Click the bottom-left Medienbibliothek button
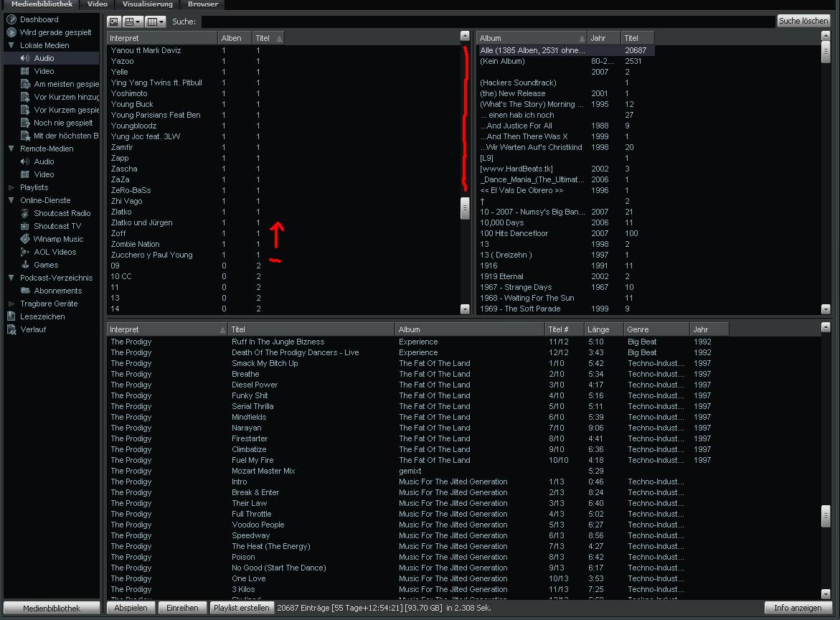This screenshot has width=840, height=620. (52, 609)
